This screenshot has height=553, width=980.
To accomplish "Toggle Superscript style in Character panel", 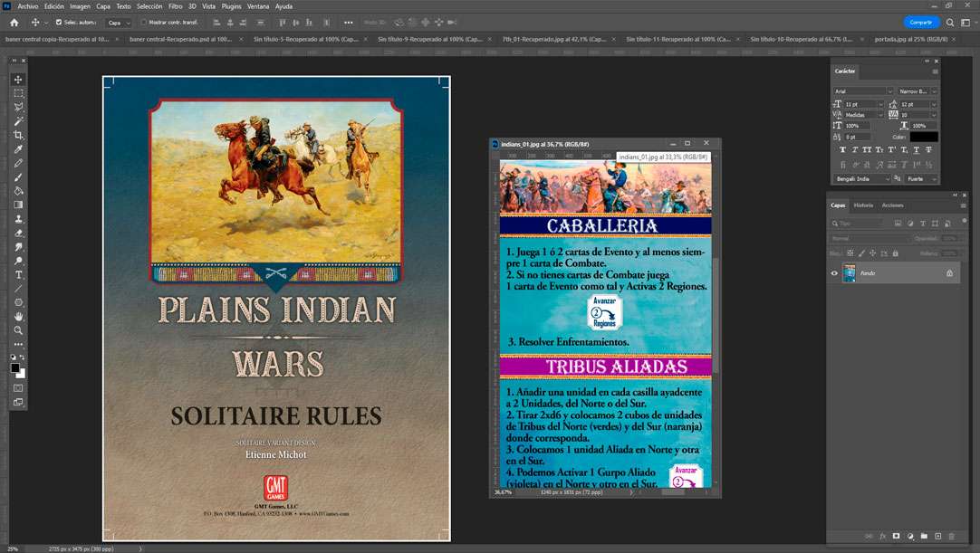I will point(892,150).
